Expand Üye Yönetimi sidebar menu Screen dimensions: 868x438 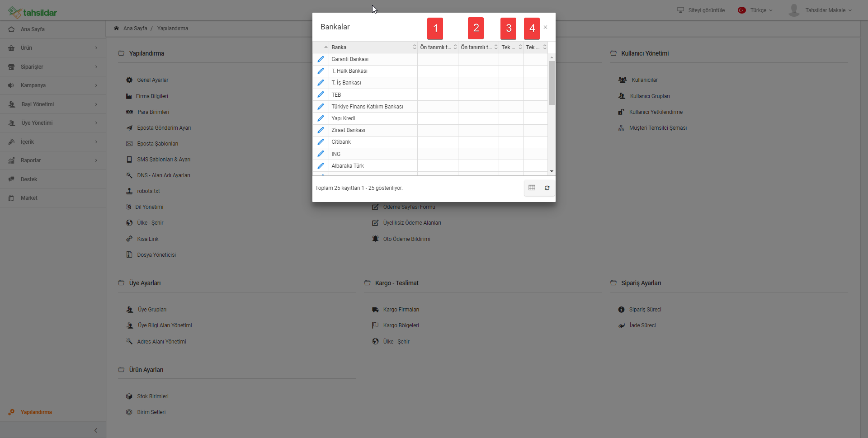(x=53, y=123)
